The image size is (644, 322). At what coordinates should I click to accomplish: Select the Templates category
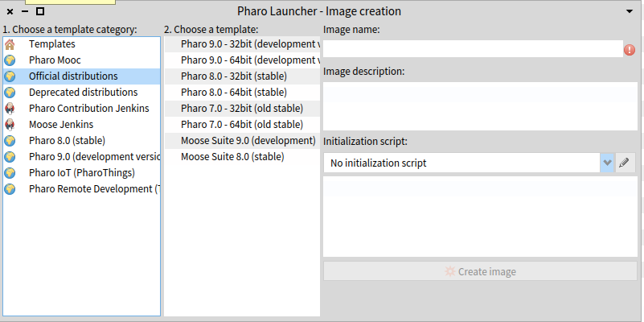pos(81,44)
